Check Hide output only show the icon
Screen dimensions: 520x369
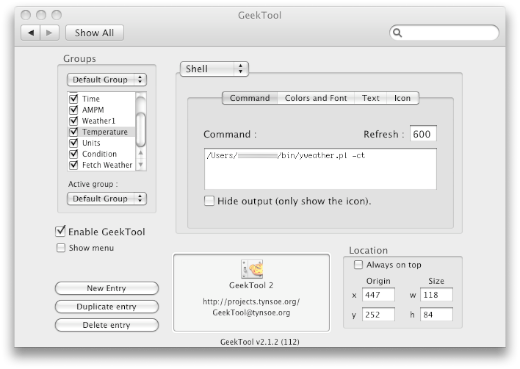click(209, 201)
